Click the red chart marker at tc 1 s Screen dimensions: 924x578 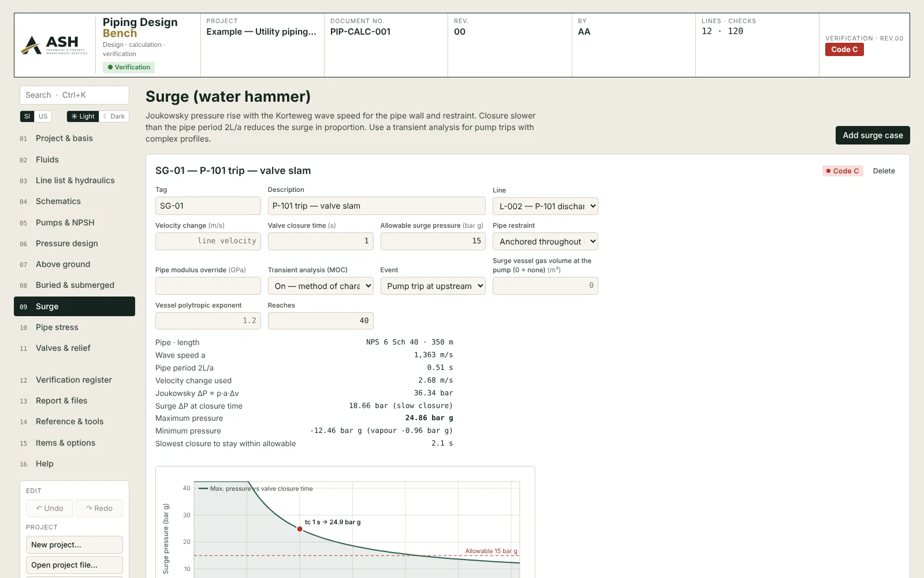[x=300, y=529]
